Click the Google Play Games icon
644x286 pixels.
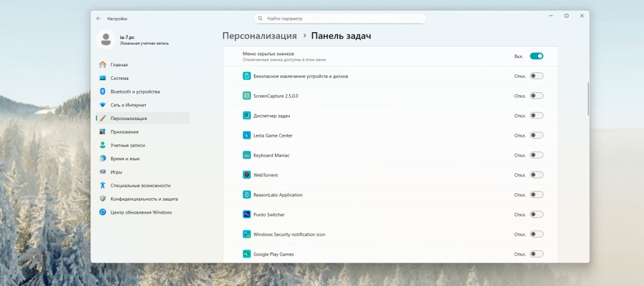pos(246,254)
